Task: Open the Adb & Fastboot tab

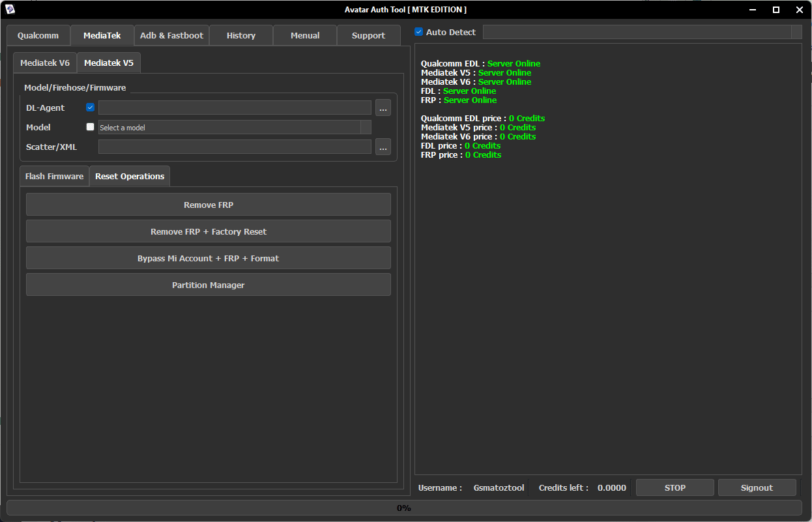Action: (x=171, y=35)
